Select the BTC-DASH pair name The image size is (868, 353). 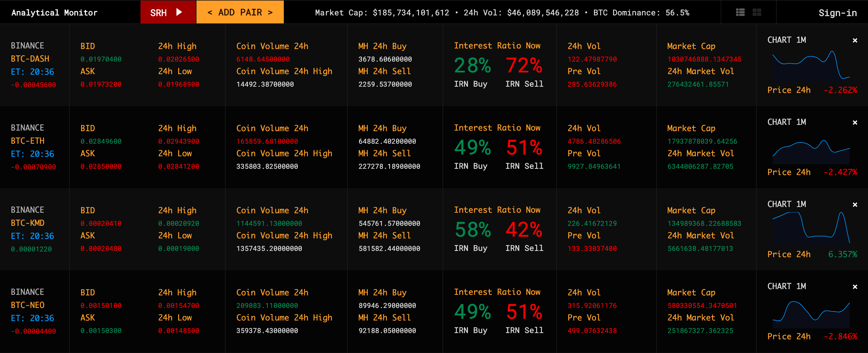coord(30,58)
